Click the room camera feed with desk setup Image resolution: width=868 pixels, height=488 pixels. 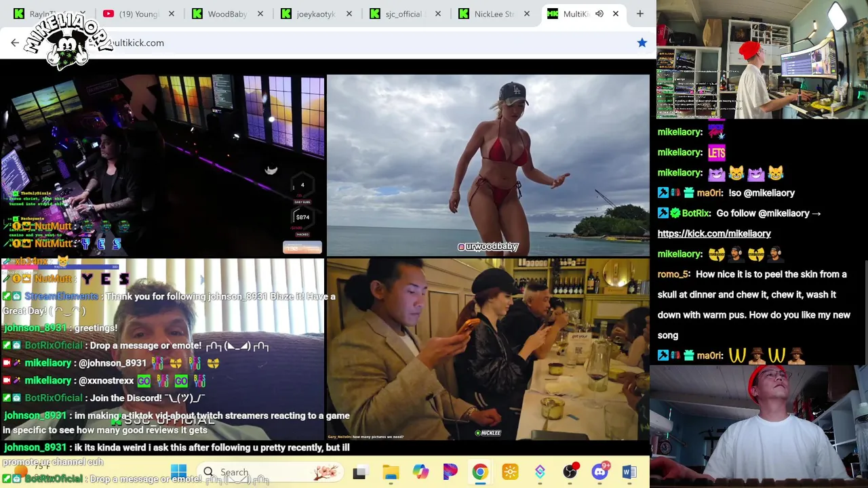pyautogui.click(x=762, y=60)
